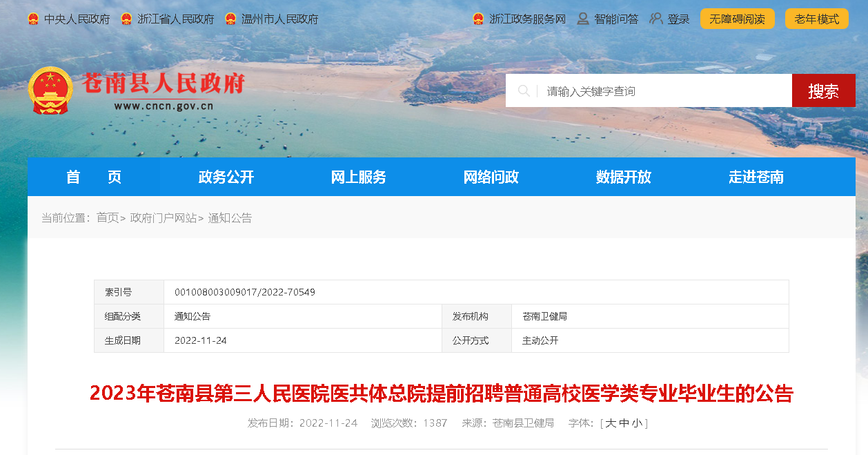Click the 主动公开 cell
This screenshot has width=868, height=455.
[x=650, y=340]
